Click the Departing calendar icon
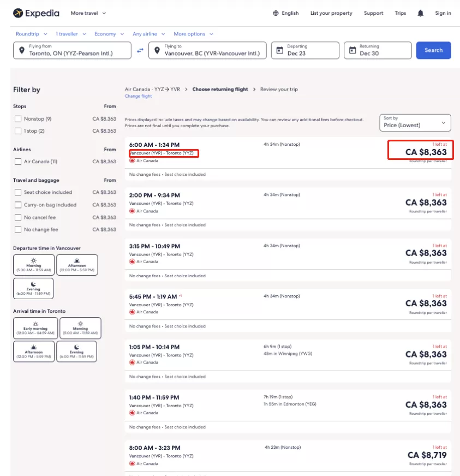The image size is (460, 476). click(280, 50)
